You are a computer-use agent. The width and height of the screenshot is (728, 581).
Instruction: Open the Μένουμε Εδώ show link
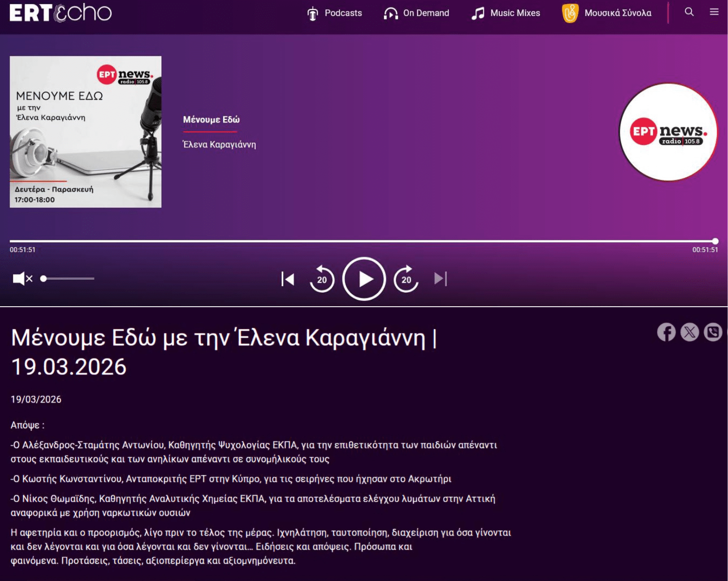(211, 120)
